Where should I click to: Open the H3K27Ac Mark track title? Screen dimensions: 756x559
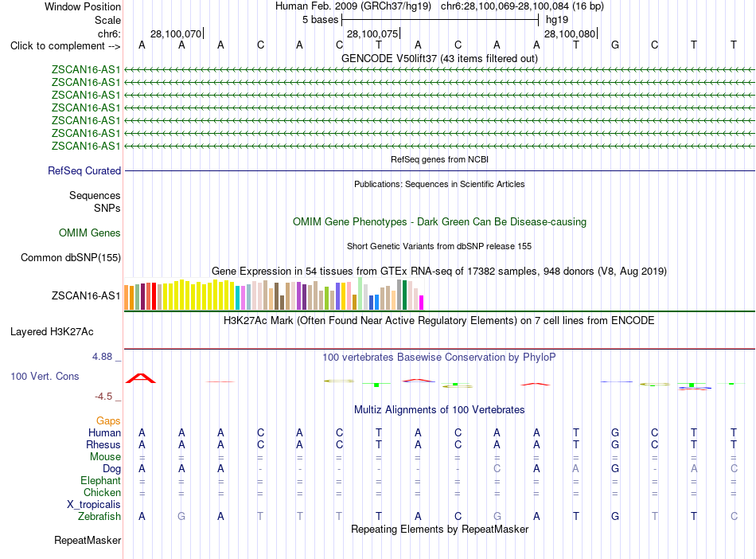pos(438,321)
